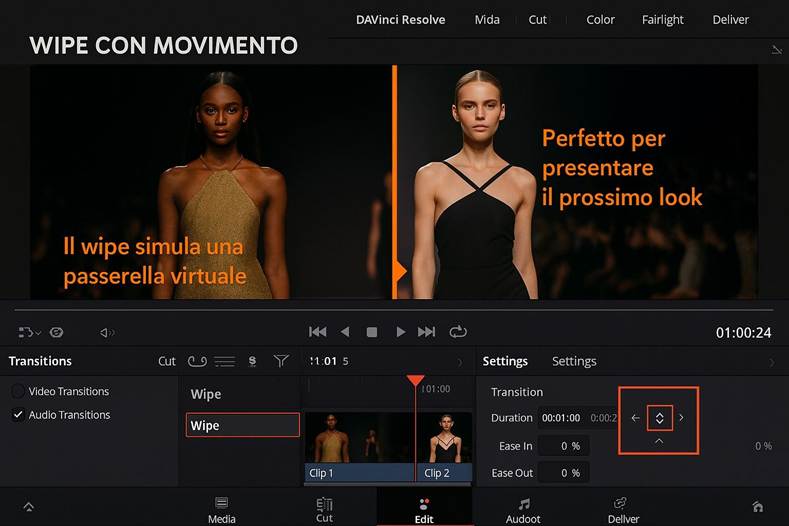Click the play forward button
The width and height of the screenshot is (789, 526).
tap(400, 332)
